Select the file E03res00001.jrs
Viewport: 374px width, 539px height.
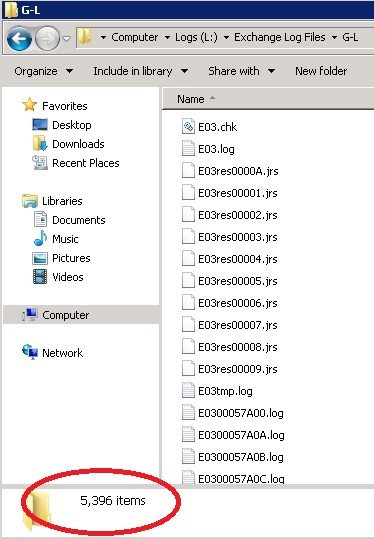238,193
